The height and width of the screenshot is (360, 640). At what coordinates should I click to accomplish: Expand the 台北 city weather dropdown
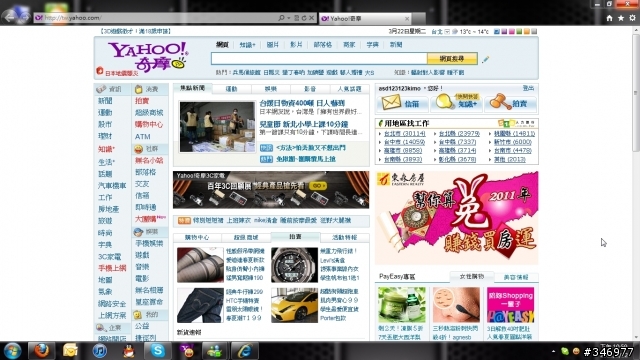pos(447,31)
